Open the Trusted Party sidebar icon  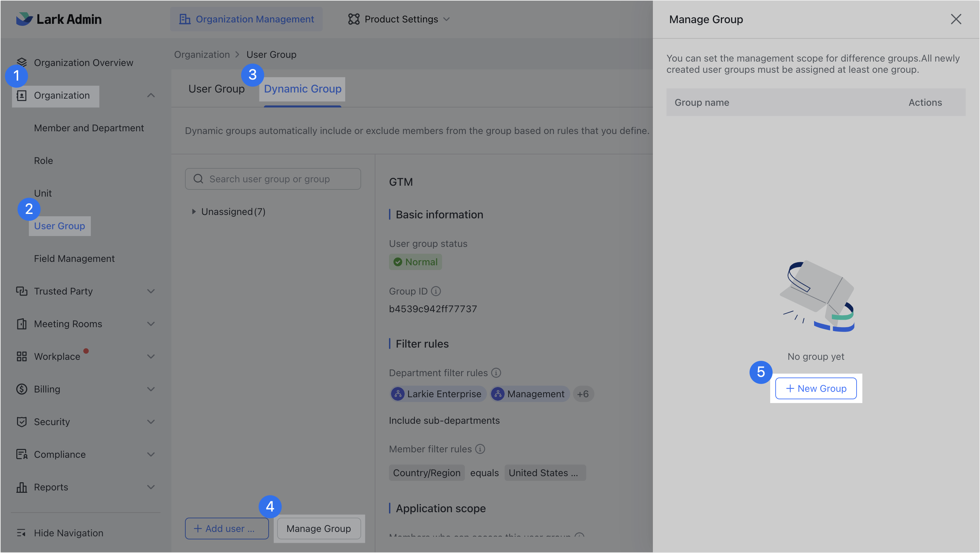[22, 291]
